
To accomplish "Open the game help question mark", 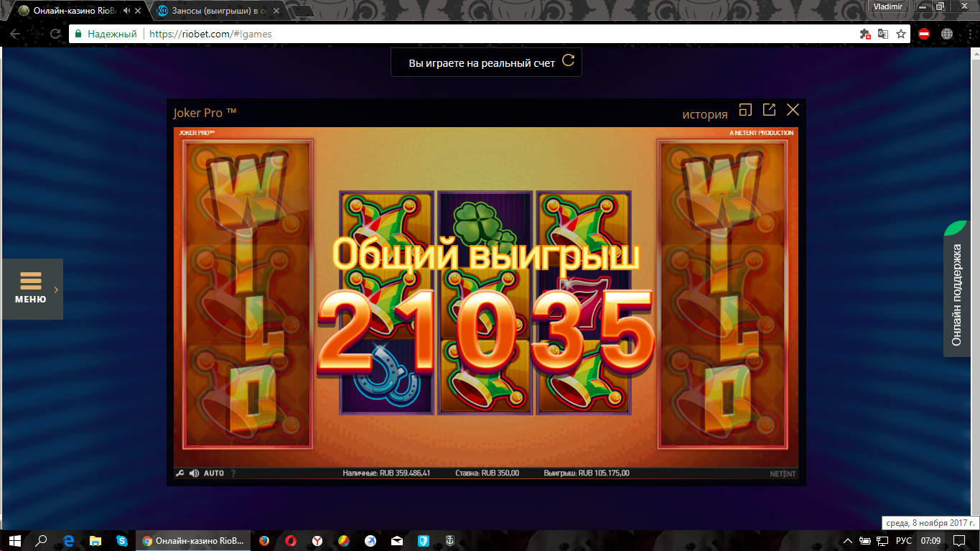I will pyautogui.click(x=233, y=473).
